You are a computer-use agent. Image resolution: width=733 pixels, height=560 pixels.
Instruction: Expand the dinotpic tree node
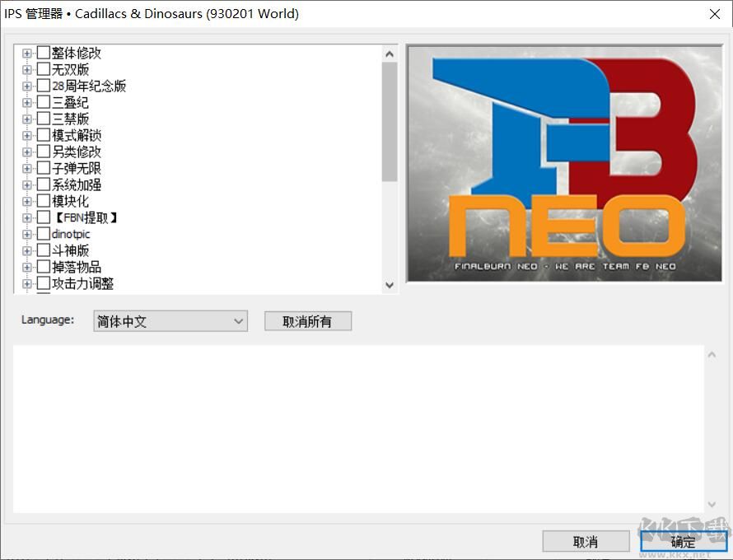pyautogui.click(x=26, y=234)
